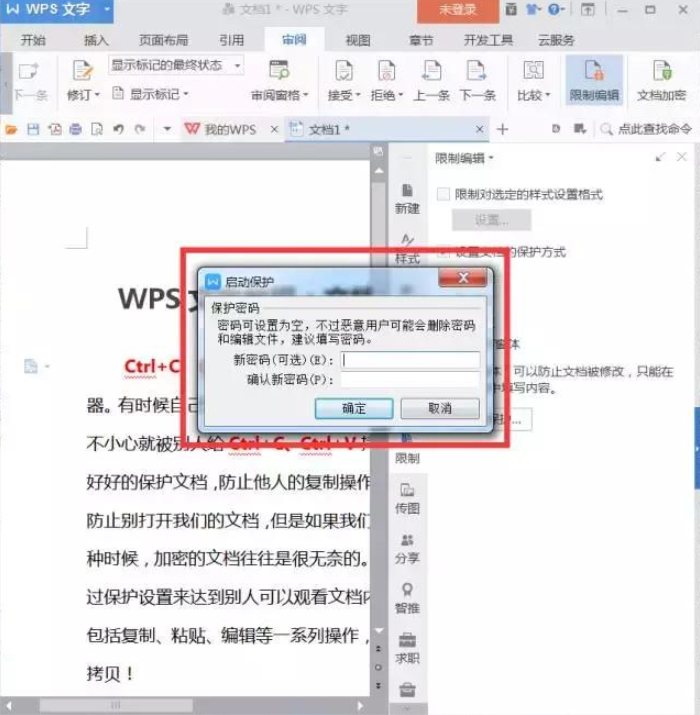Add a new document tab with plus
This screenshot has height=715, width=700.
tap(503, 130)
